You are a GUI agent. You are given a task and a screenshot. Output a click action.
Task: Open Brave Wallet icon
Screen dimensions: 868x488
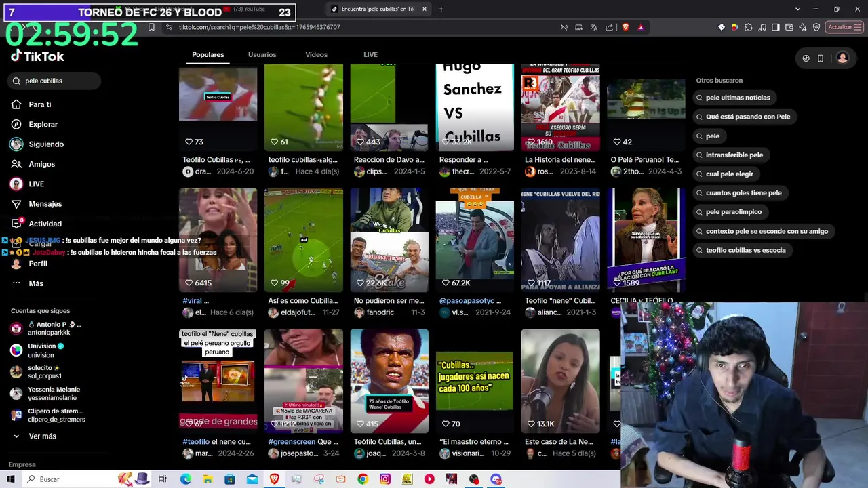(789, 27)
